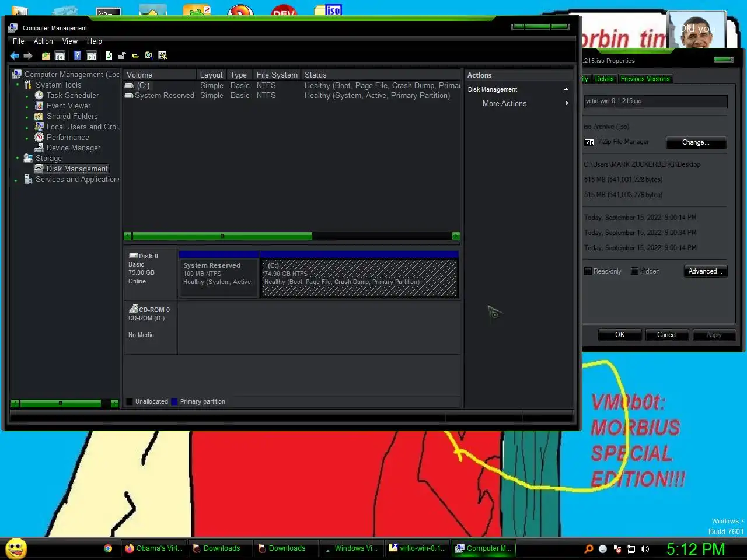Open the View menu
This screenshot has height=560, width=747.
[x=70, y=41]
